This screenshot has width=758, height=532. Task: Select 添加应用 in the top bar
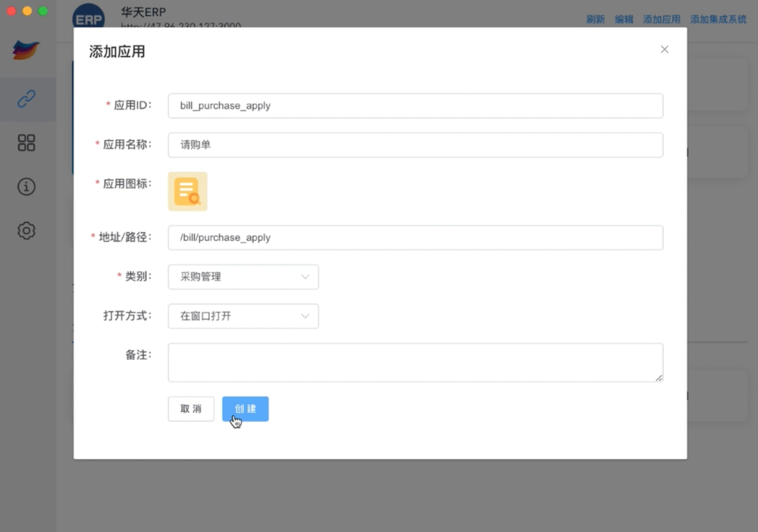pos(661,20)
